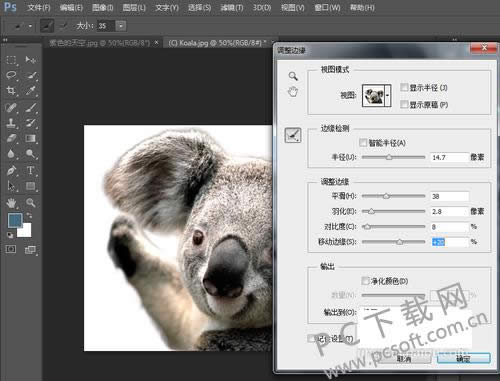The height and width of the screenshot is (381, 500).
Task: Select the Move tool
Action: [31, 60]
